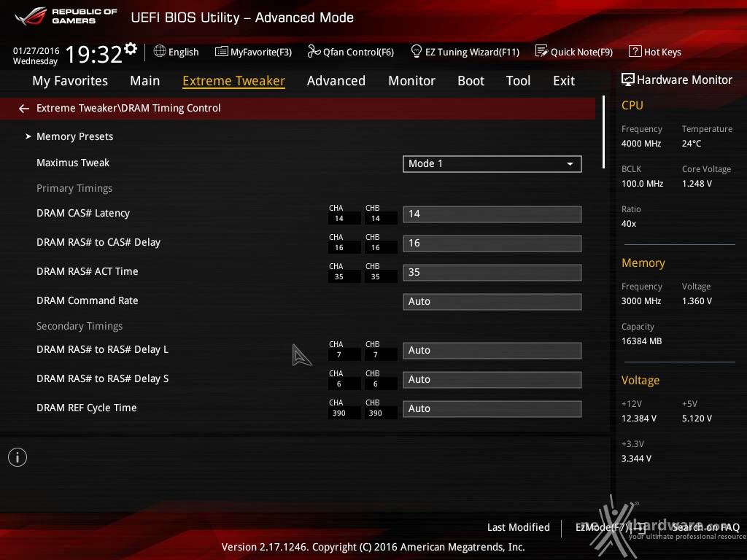Click the Primary Timings section heading
The image size is (747, 560).
pyautogui.click(x=74, y=188)
